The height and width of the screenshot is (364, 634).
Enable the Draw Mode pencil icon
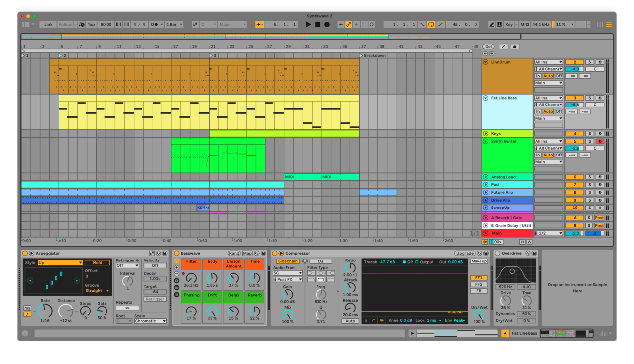click(491, 24)
